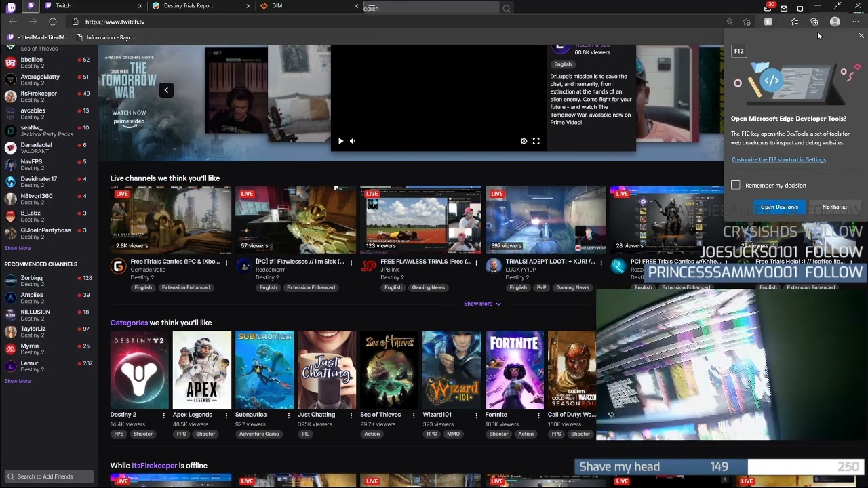
Task: Check Remember my decision checkbox
Action: coord(736,185)
